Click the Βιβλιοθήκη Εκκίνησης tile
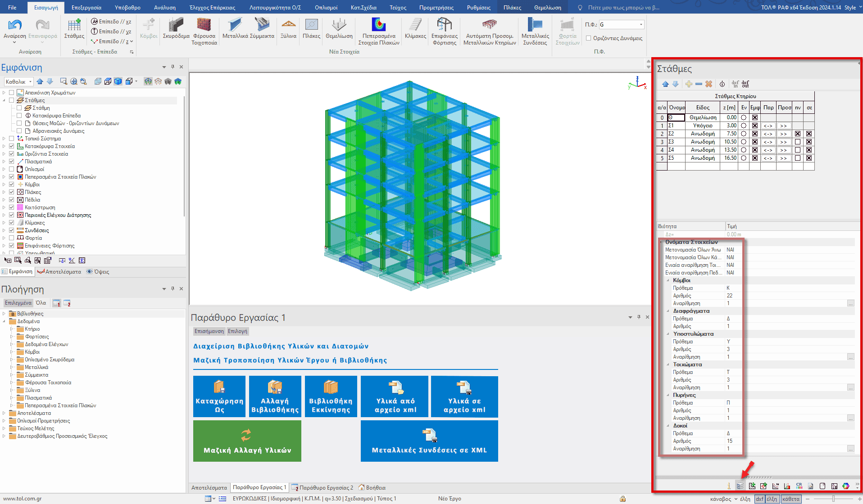 [331, 396]
